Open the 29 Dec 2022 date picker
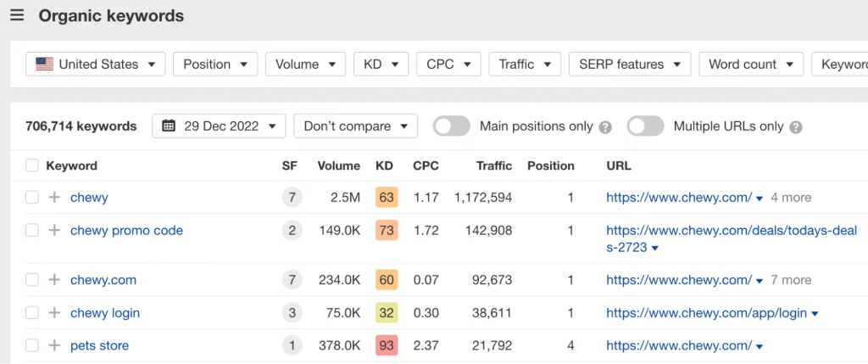The height and width of the screenshot is (364, 868). click(219, 126)
